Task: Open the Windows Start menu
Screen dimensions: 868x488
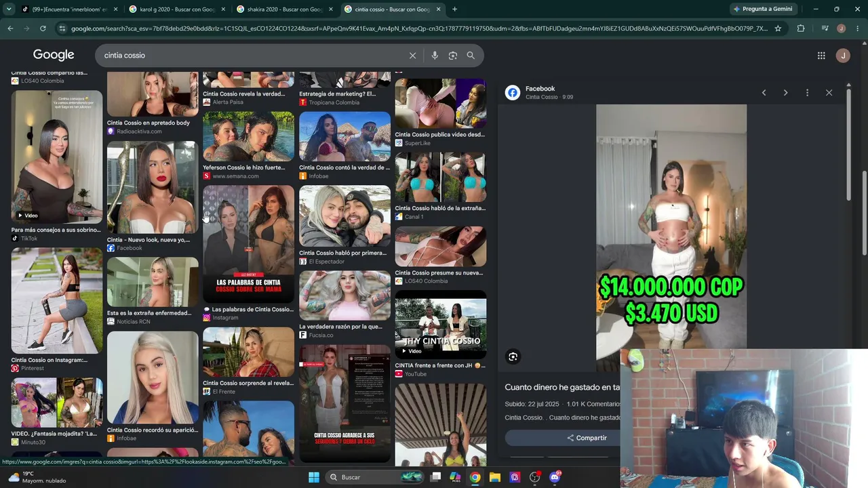Action: [x=314, y=477]
